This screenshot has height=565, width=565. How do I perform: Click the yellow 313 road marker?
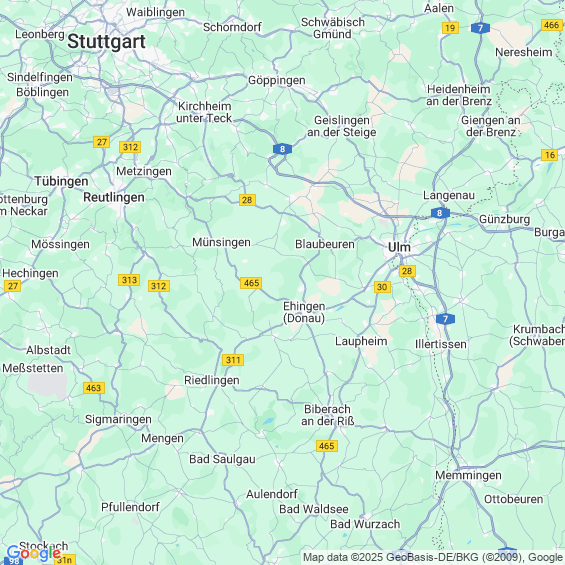pyautogui.click(x=129, y=280)
